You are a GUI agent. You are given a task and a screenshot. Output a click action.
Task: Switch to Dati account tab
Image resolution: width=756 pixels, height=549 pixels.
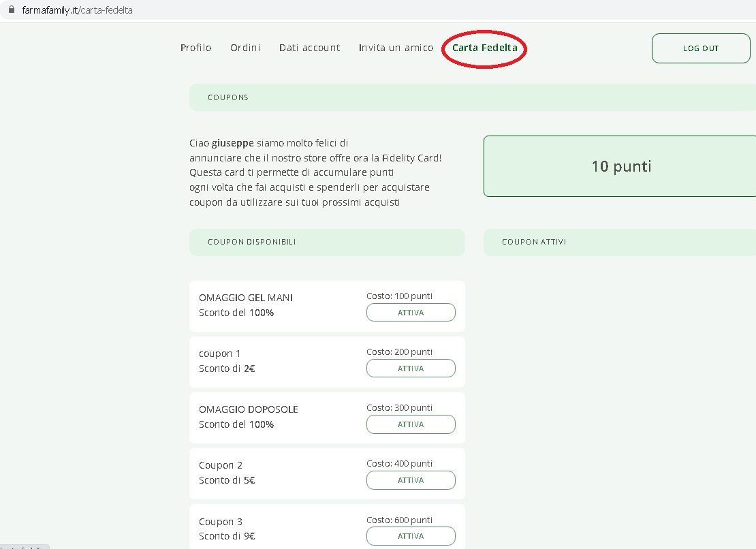pyautogui.click(x=309, y=48)
